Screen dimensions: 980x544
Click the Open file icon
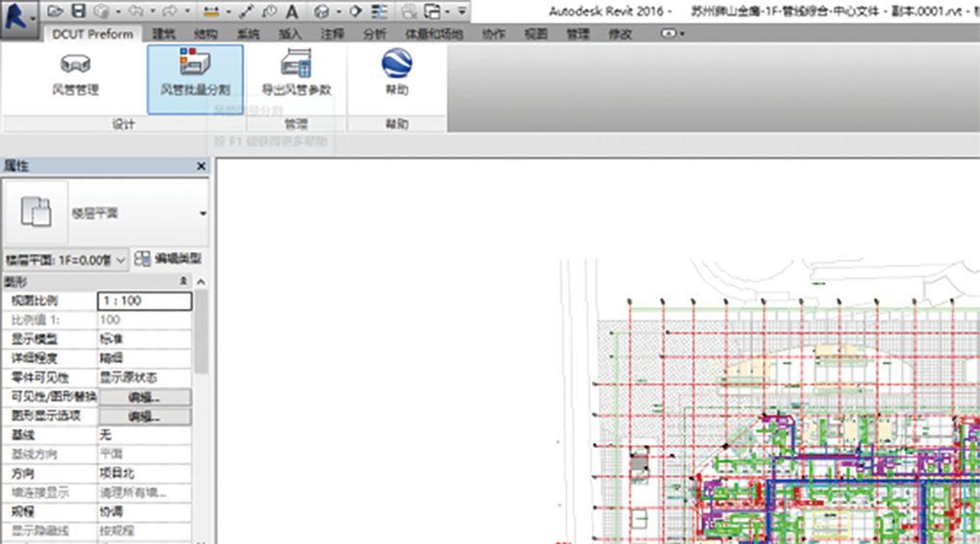pyautogui.click(x=55, y=12)
